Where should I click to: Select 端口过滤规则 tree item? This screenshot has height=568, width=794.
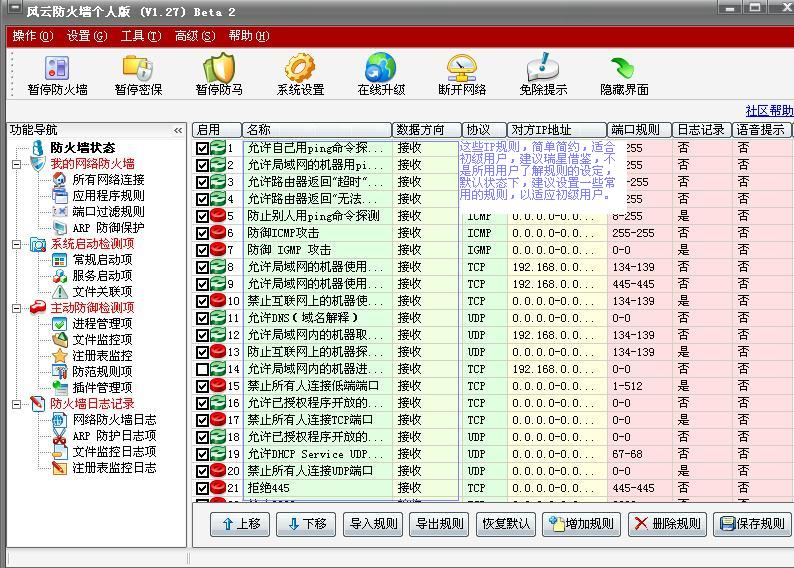click(x=108, y=212)
